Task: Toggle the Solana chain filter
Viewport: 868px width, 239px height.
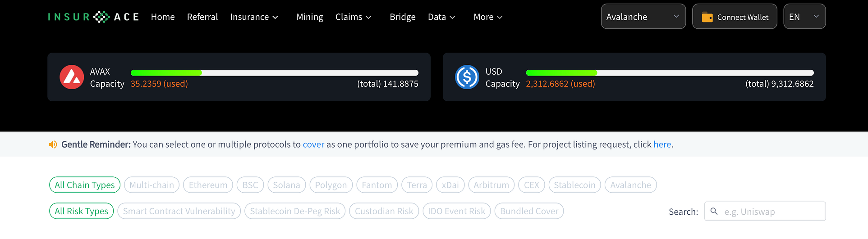Action: click(x=286, y=185)
